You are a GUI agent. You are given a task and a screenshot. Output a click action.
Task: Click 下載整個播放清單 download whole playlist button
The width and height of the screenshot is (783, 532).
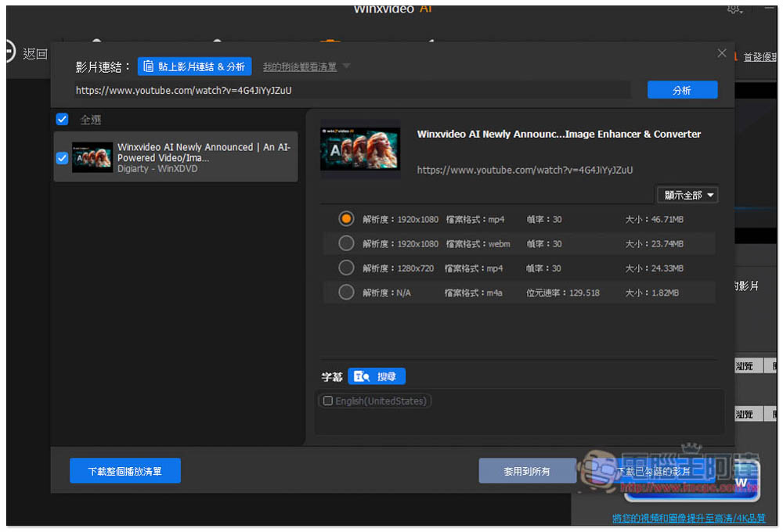click(124, 471)
